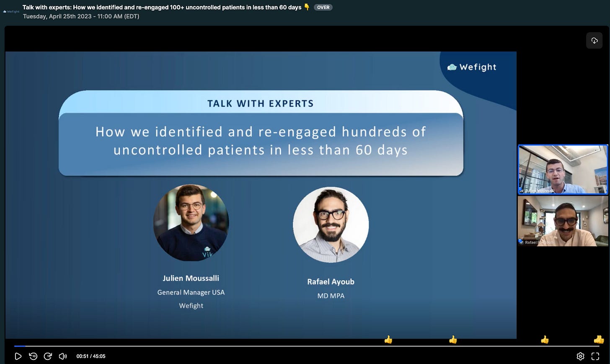Select Julien Moussalli's webcam thumbnail
This screenshot has width=610, height=364.
(x=563, y=170)
